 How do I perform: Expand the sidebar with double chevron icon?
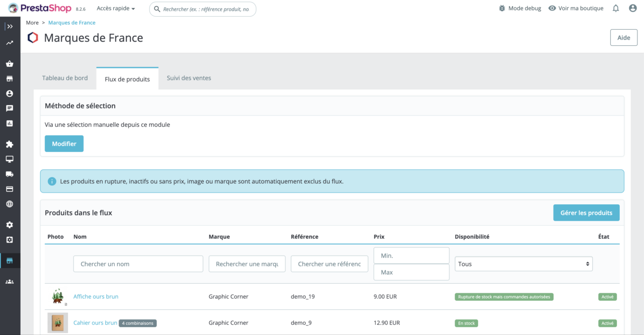10,26
